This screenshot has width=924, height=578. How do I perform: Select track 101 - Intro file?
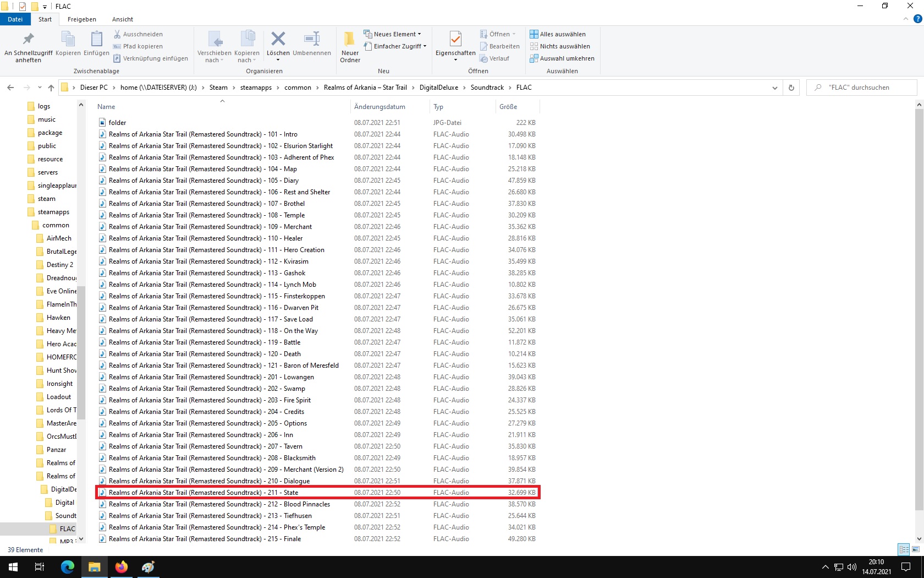tap(317, 134)
